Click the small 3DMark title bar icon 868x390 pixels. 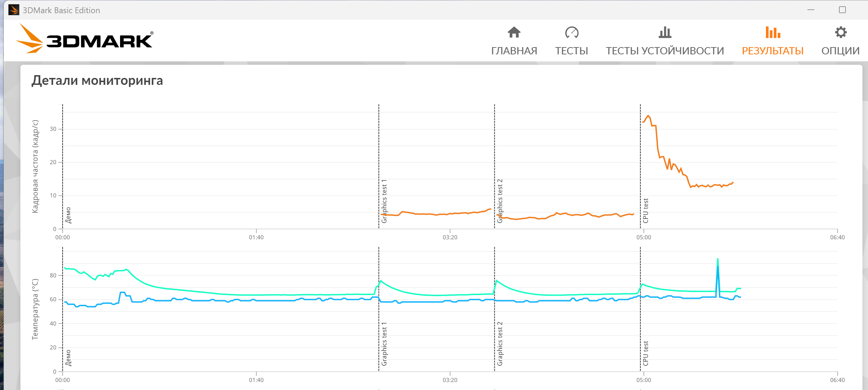(x=13, y=10)
